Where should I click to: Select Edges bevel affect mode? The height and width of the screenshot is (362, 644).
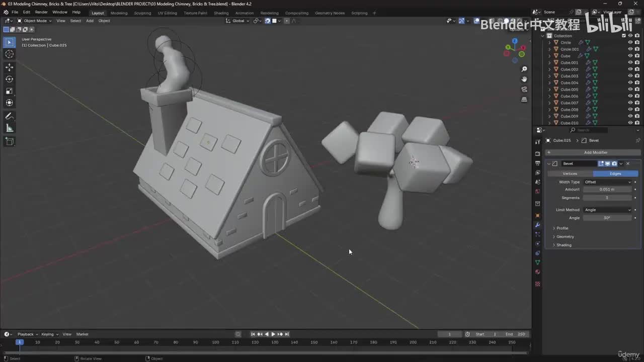pyautogui.click(x=616, y=173)
